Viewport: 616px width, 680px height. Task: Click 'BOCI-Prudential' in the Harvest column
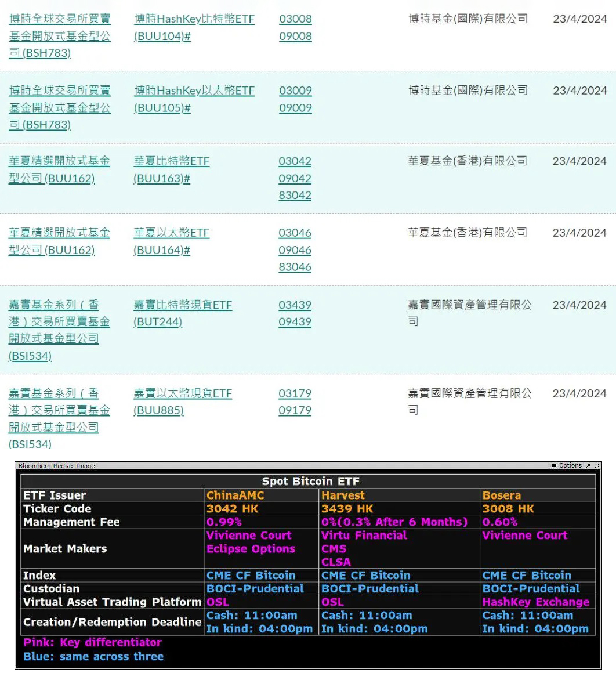point(369,588)
